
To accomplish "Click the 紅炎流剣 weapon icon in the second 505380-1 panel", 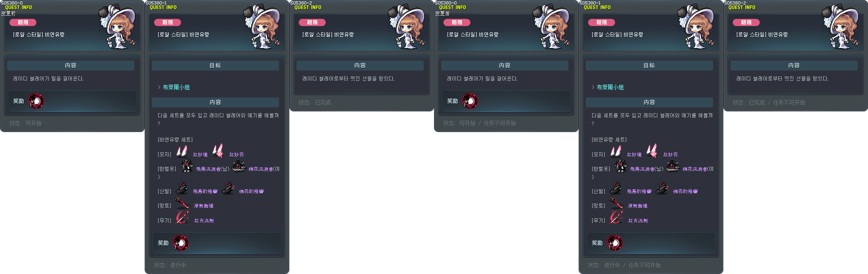I will [616, 217].
